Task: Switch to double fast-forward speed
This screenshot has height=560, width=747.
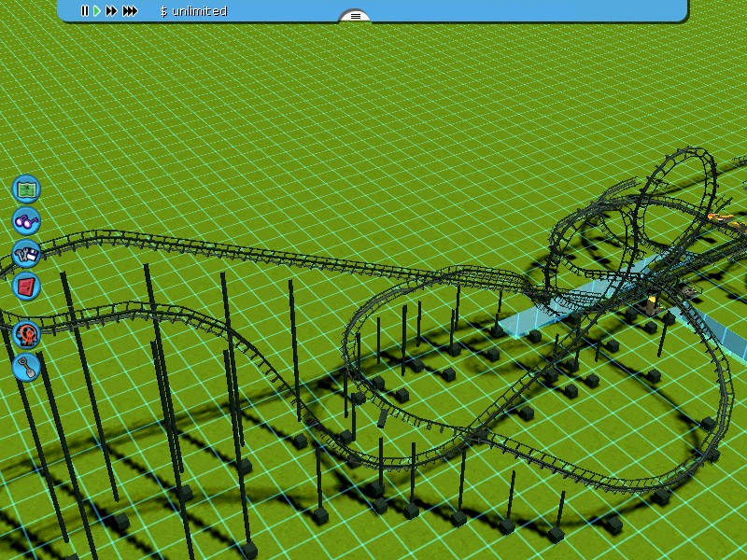Action: click(x=112, y=11)
